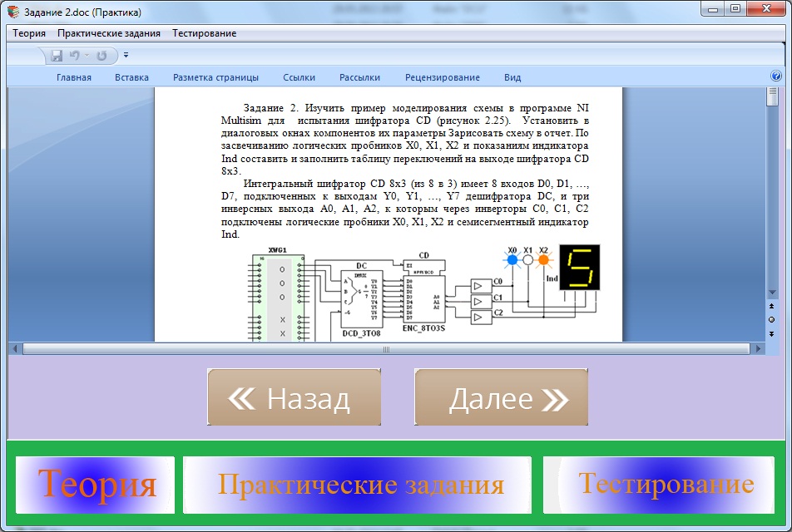
Task: Click the horizontal scrollbar left arrow
Action: click(x=15, y=348)
